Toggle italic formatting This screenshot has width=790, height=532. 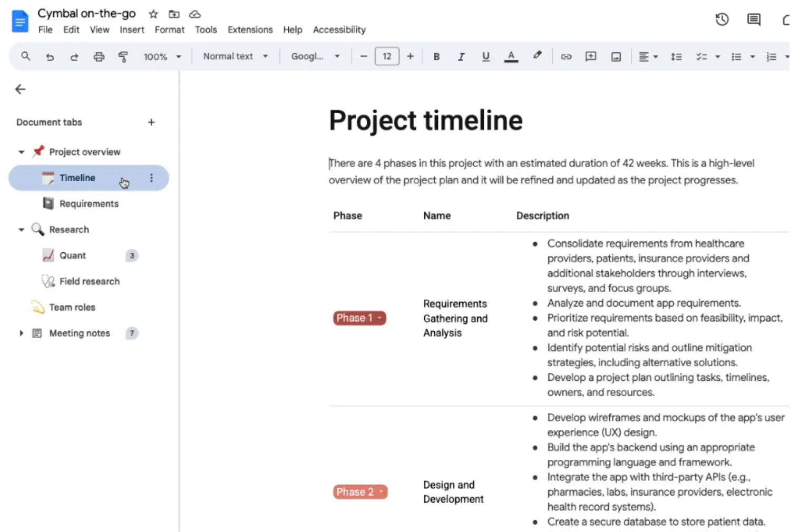coord(461,56)
